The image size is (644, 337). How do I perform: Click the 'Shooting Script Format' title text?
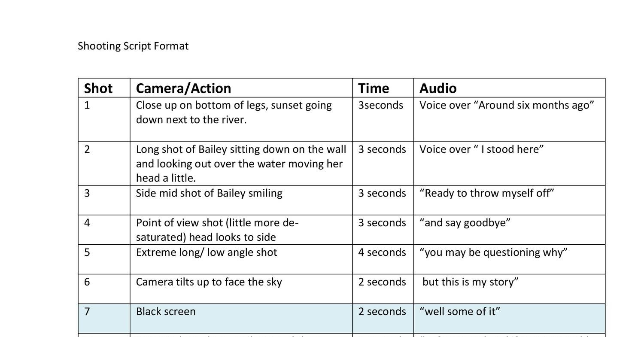[133, 46]
